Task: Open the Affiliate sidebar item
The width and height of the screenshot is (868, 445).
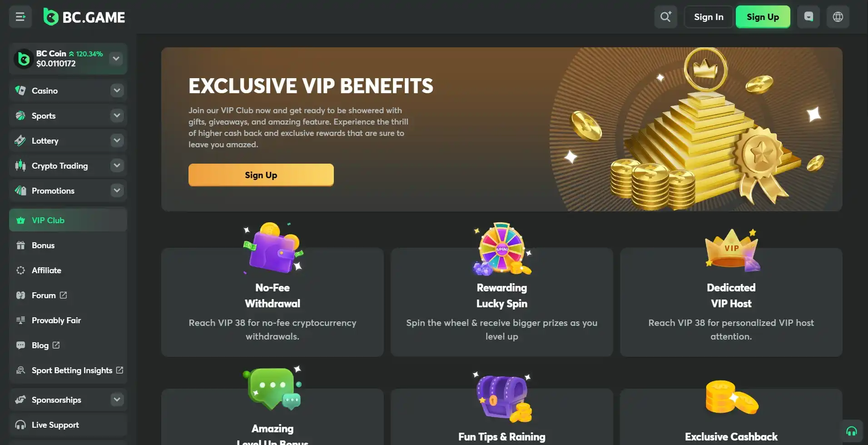Action: click(x=46, y=270)
